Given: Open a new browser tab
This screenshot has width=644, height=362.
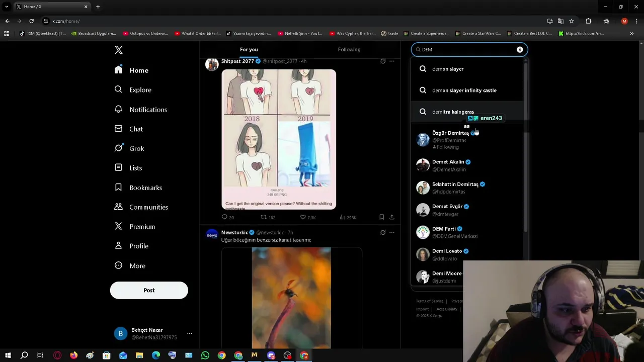Looking at the screenshot, I should (x=98, y=7).
